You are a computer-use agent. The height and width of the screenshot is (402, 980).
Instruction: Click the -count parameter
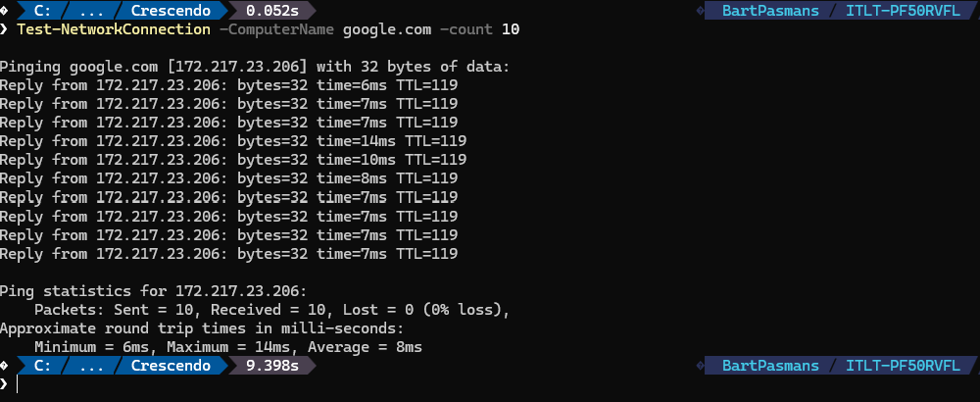point(466,29)
